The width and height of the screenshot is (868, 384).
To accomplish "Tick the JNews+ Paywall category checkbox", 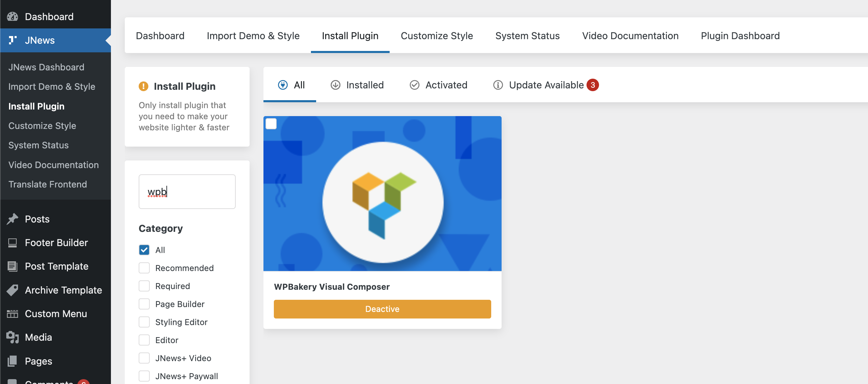I will click(x=144, y=376).
